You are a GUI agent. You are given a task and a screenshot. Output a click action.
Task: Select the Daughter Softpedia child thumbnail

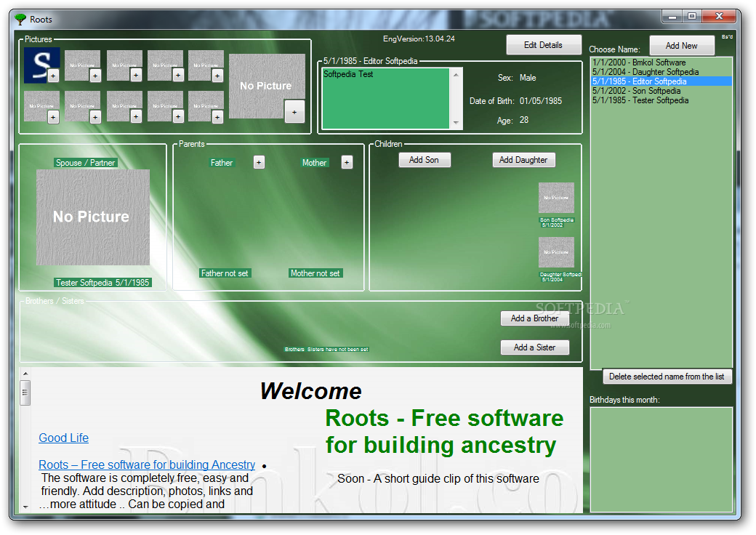click(556, 252)
